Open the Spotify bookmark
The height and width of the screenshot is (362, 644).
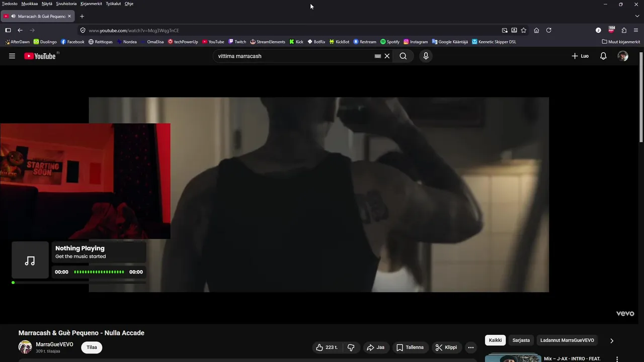click(390, 42)
